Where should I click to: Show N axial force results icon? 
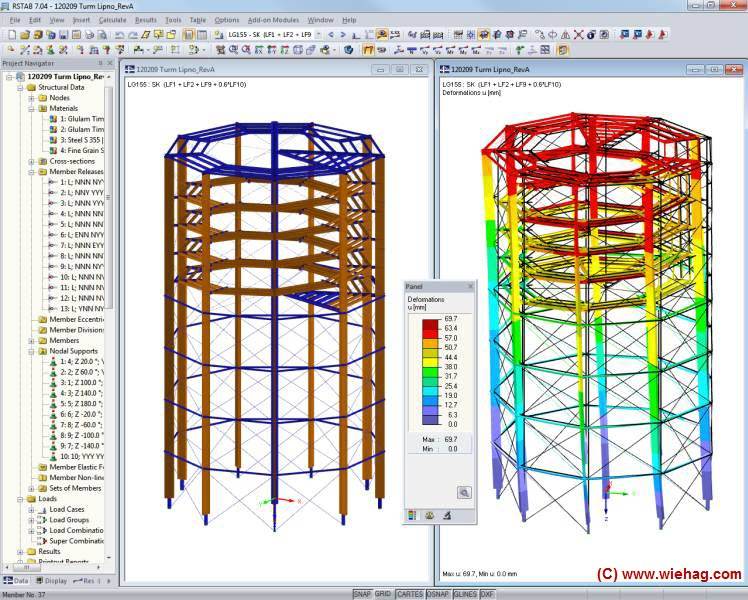[x=411, y=50]
